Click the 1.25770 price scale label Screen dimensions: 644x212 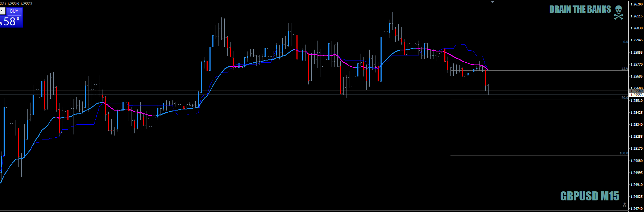[x=637, y=65]
